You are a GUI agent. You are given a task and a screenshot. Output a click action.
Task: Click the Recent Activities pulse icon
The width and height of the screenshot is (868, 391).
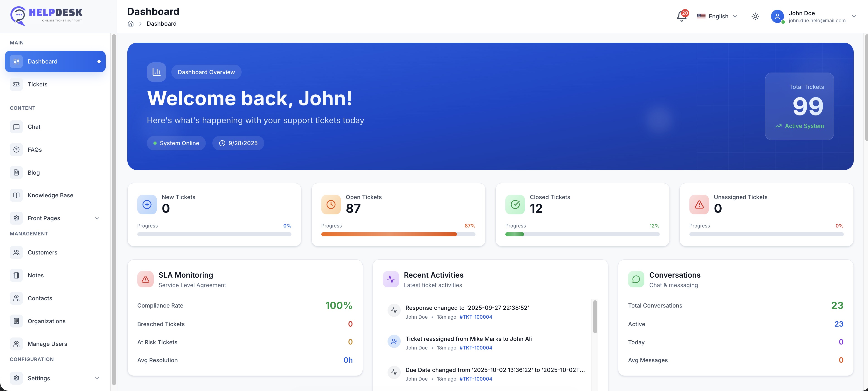[390, 279]
